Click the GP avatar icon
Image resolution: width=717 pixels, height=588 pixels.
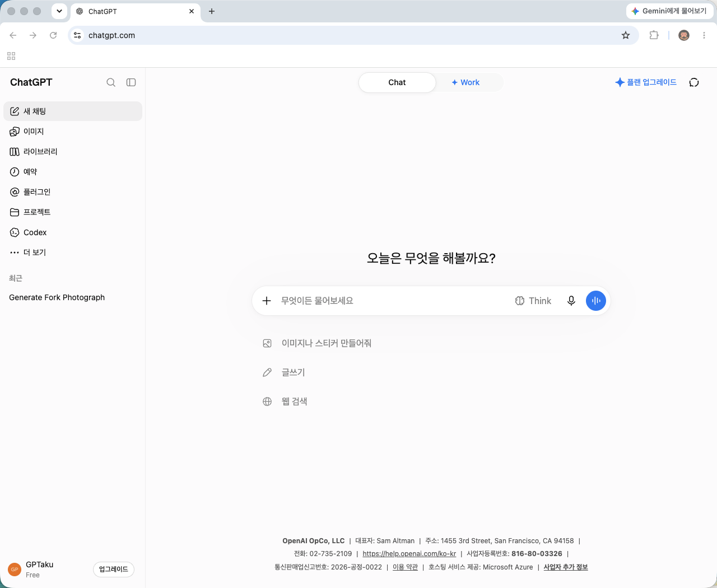coord(15,570)
